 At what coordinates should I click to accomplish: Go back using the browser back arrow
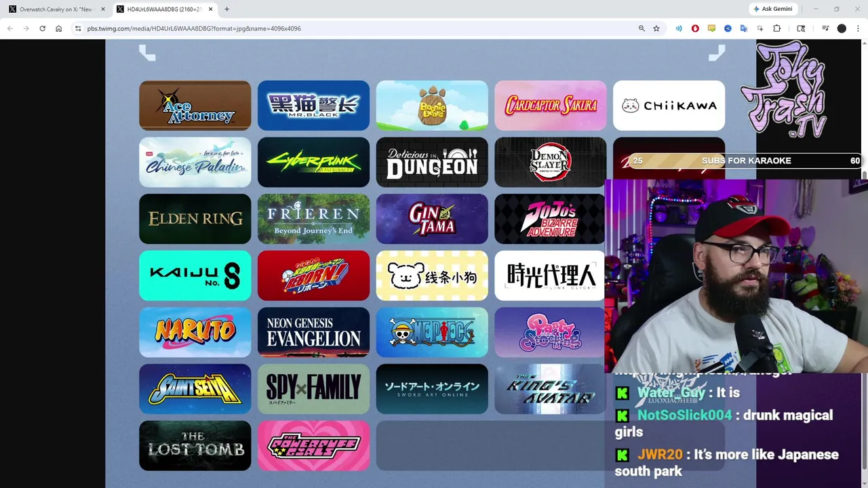[x=9, y=28]
